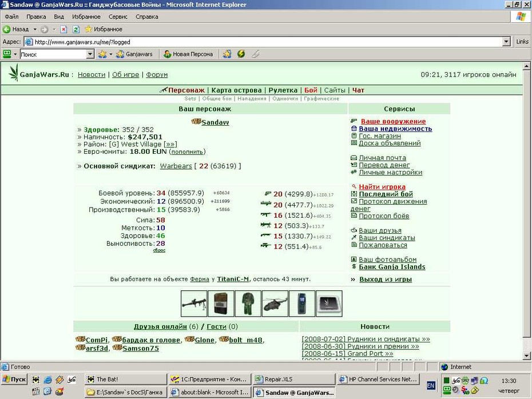Open news Рудники и синдикаты
This screenshot has height=399, width=532.
pyautogui.click(x=366, y=339)
